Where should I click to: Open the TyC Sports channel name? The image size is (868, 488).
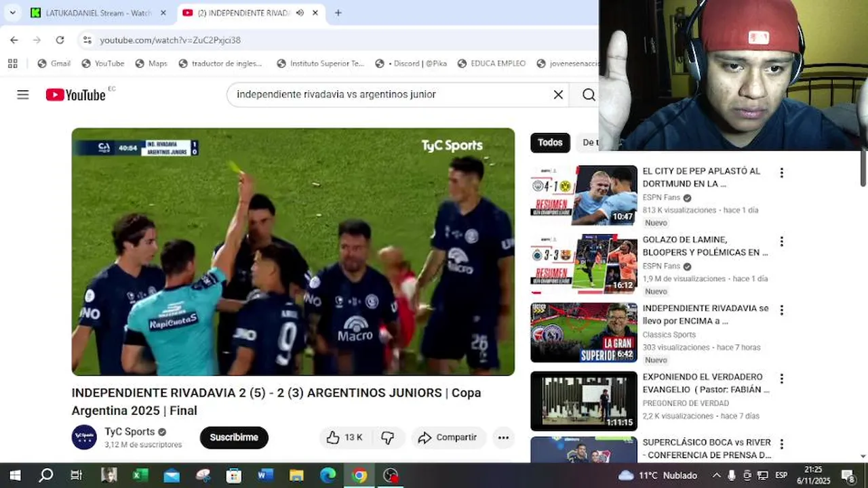tap(130, 432)
